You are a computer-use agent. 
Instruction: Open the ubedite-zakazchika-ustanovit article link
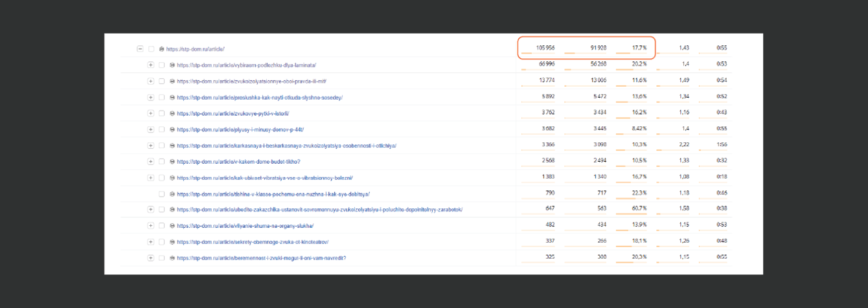319,210
